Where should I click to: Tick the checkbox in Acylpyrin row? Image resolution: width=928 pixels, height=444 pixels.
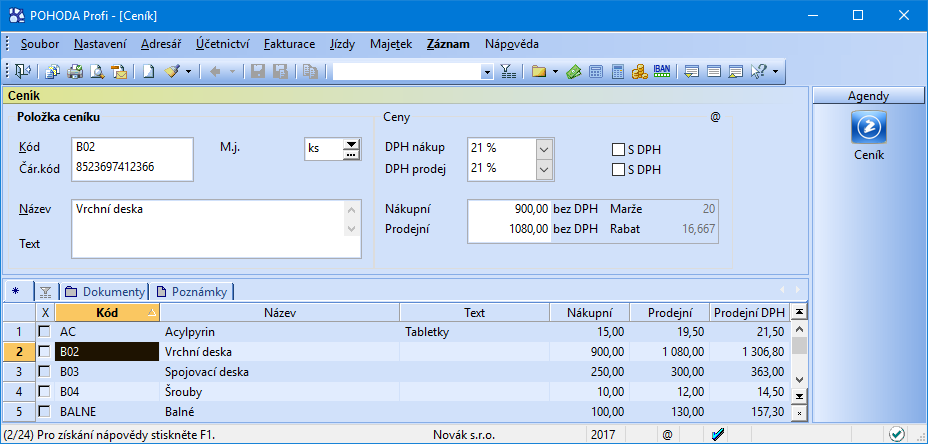coord(45,332)
